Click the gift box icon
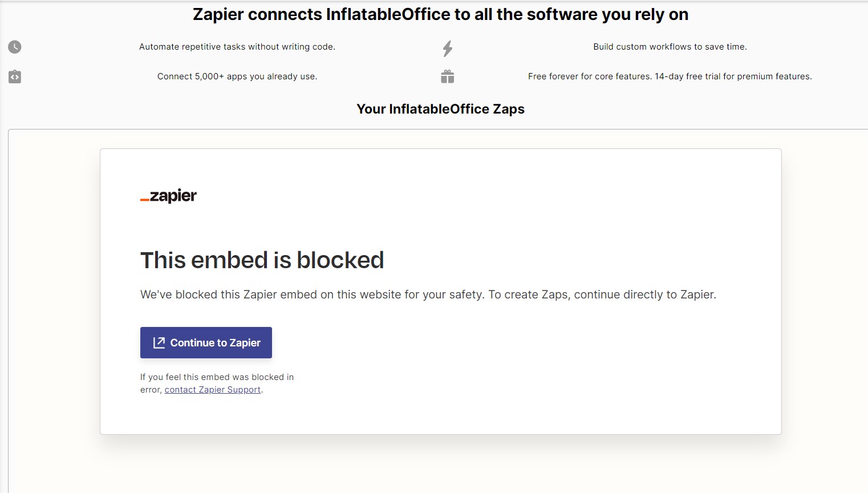868x493 pixels. pos(448,76)
